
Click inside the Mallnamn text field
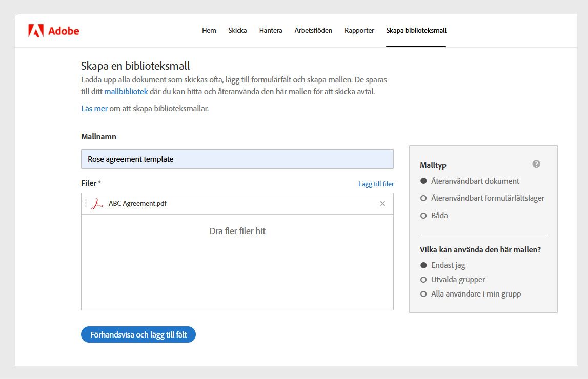pos(237,159)
